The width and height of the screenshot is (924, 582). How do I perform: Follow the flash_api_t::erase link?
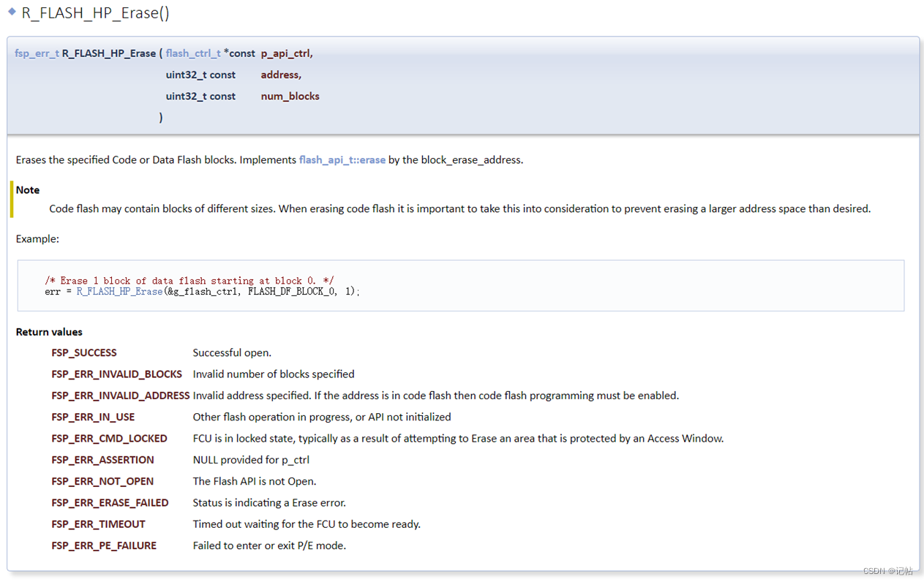click(342, 160)
